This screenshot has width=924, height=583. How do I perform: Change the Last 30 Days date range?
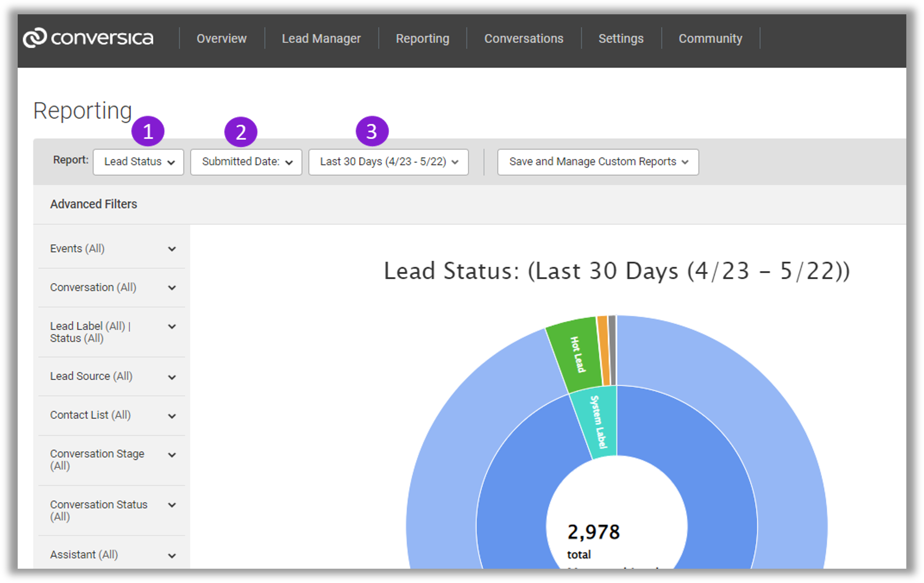(388, 162)
